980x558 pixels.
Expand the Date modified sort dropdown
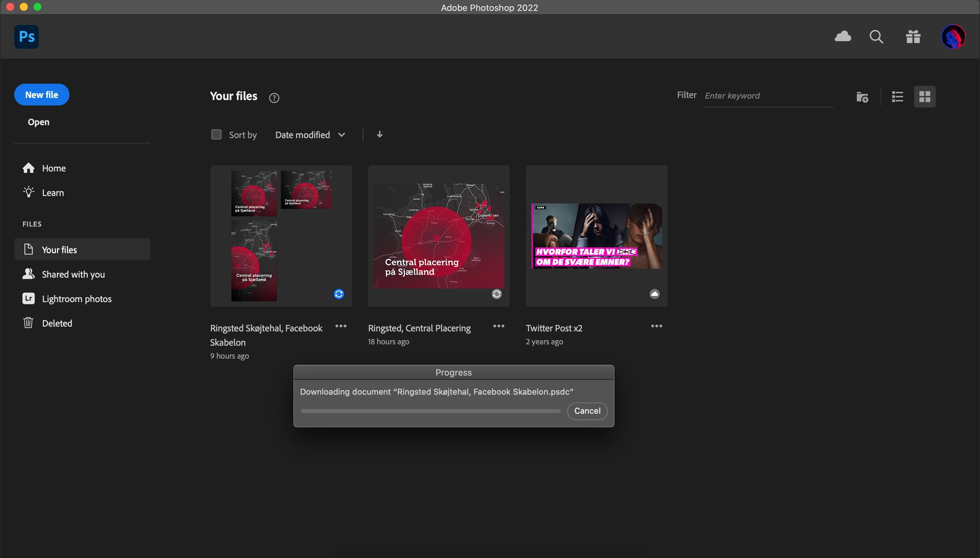click(310, 135)
